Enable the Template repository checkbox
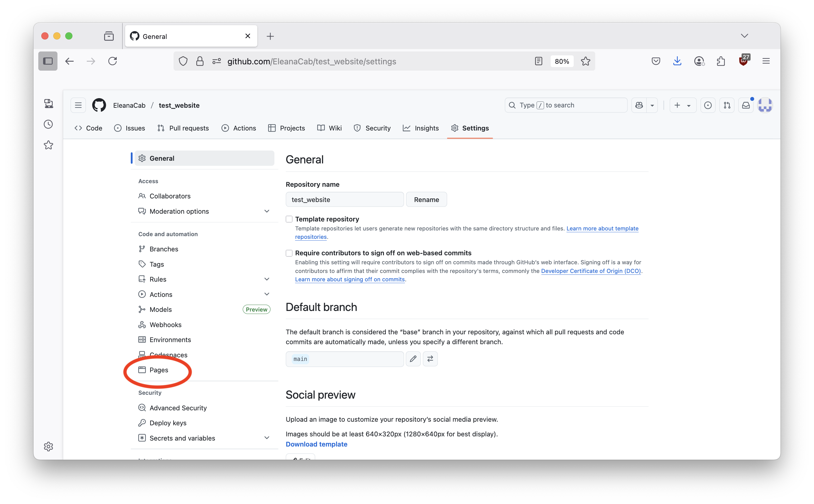The image size is (814, 504). click(289, 219)
